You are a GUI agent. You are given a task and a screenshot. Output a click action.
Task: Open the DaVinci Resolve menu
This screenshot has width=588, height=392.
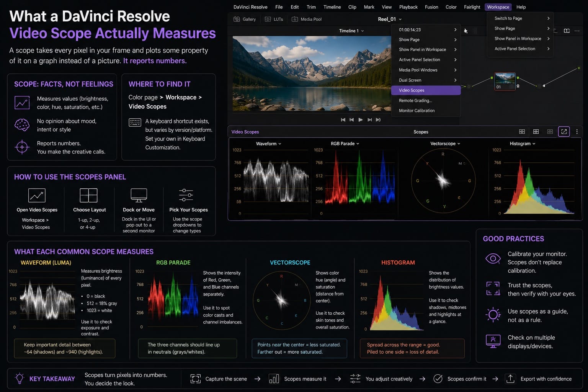pos(250,7)
